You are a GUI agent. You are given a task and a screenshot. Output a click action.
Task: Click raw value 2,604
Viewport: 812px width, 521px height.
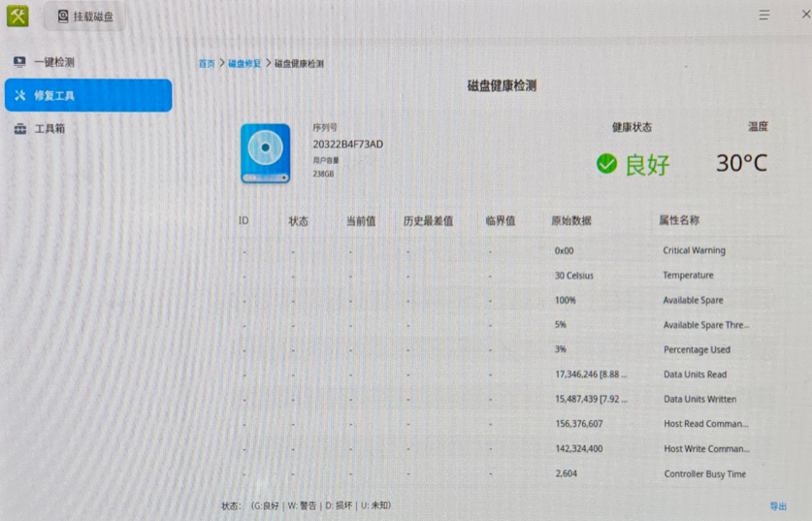coord(566,473)
